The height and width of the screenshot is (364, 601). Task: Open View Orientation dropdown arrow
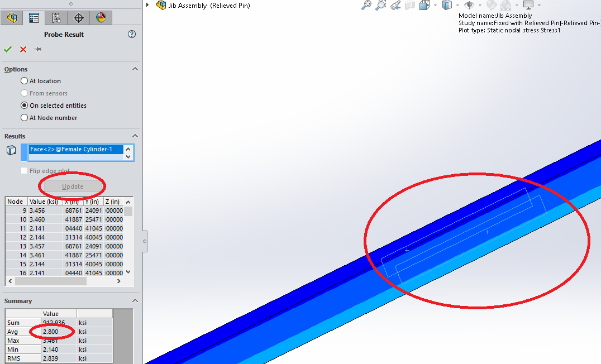click(x=435, y=6)
